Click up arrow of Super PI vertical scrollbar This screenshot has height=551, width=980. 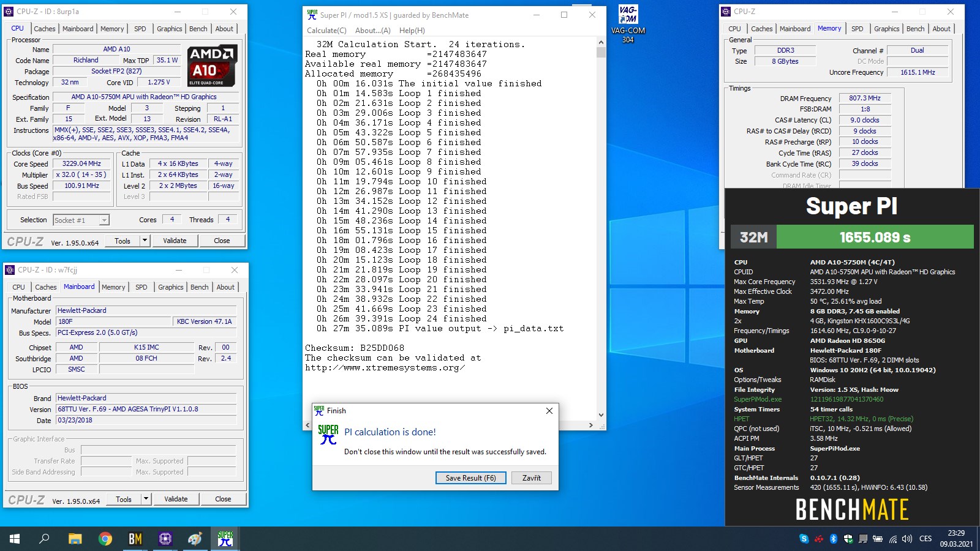tap(601, 42)
